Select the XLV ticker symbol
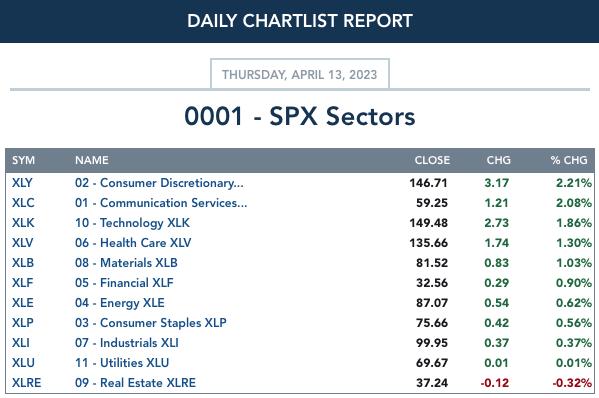The height and width of the screenshot is (398, 599). [23, 243]
